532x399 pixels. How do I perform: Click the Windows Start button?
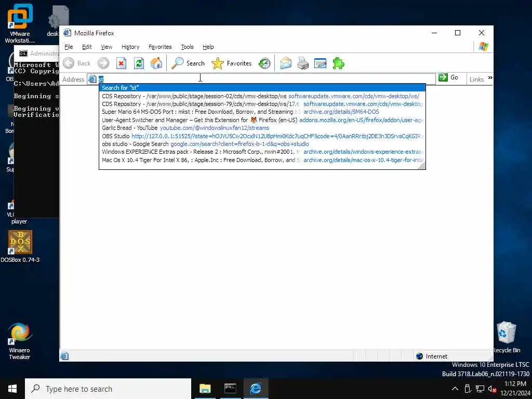[x=12, y=389]
